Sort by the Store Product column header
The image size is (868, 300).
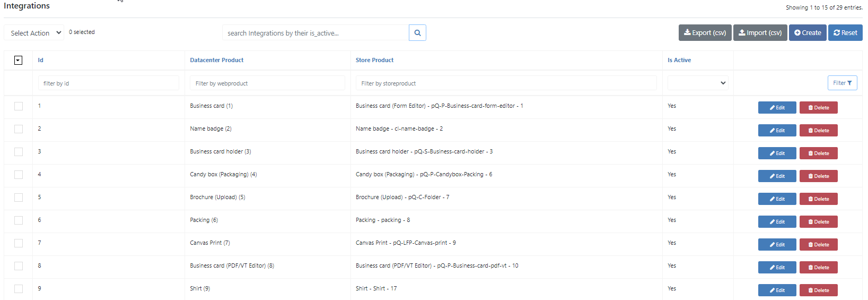coord(374,60)
